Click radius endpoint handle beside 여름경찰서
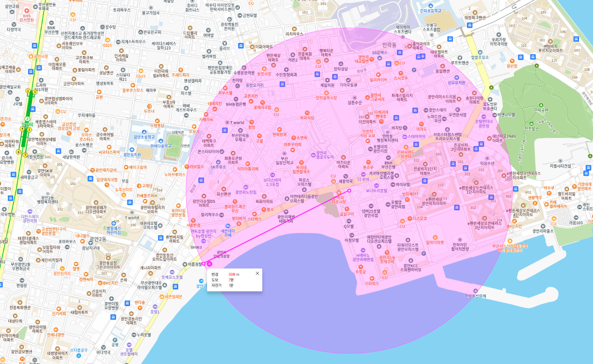Image resolution: width=593 pixels, height=364 pixels. click(x=204, y=264)
